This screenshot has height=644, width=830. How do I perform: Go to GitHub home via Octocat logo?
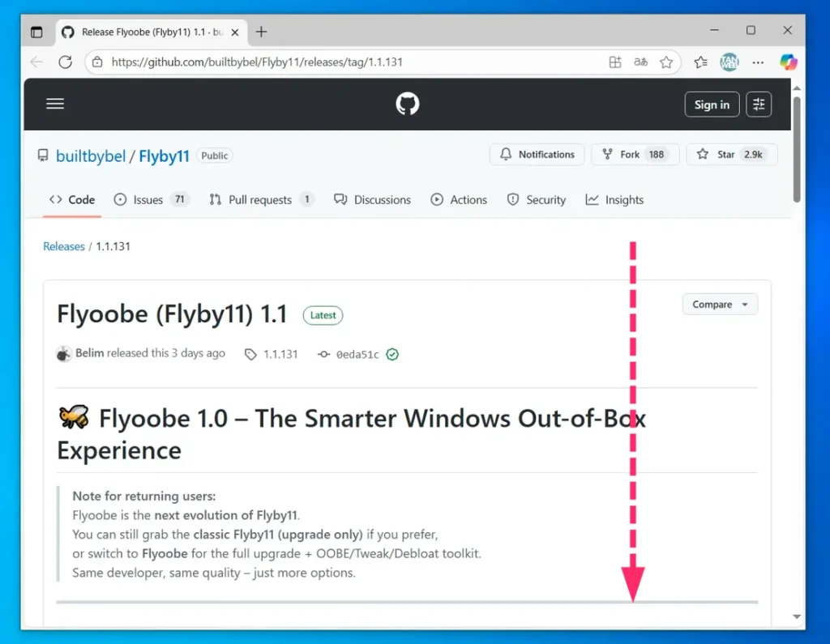tap(408, 104)
